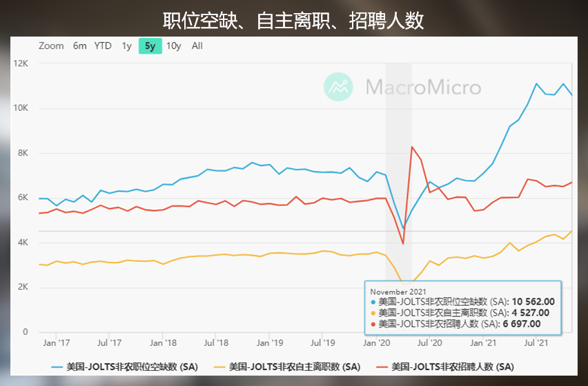Click the Jul '17 x-axis label

pos(109,343)
